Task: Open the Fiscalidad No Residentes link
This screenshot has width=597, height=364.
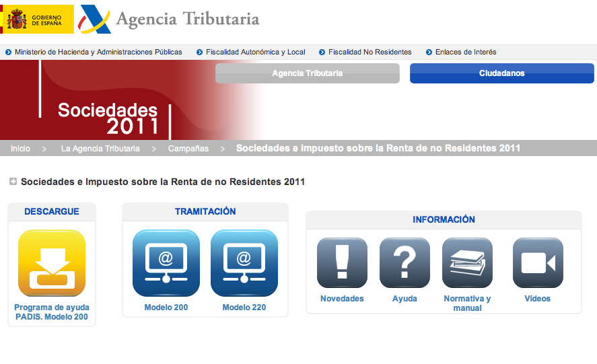Action: 370,52
